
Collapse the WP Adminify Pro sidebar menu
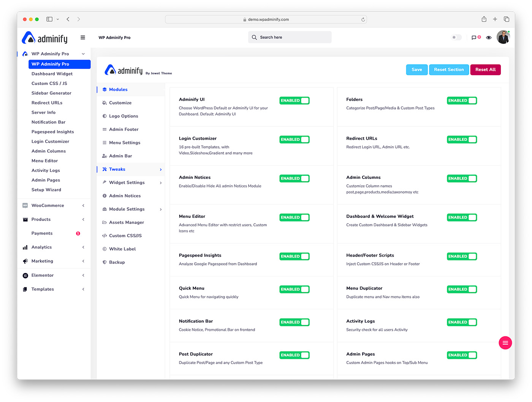pos(83,54)
